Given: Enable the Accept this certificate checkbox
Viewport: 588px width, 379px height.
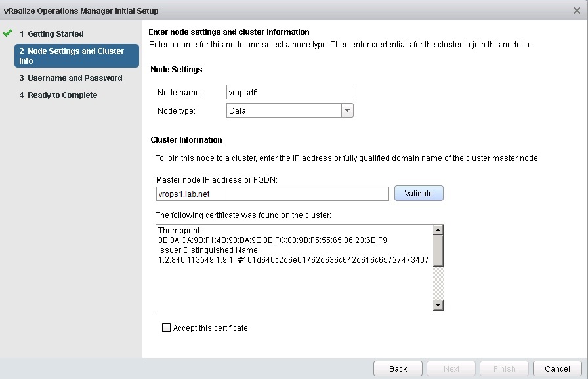Looking at the screenshot, I should (x=166, y=328).
